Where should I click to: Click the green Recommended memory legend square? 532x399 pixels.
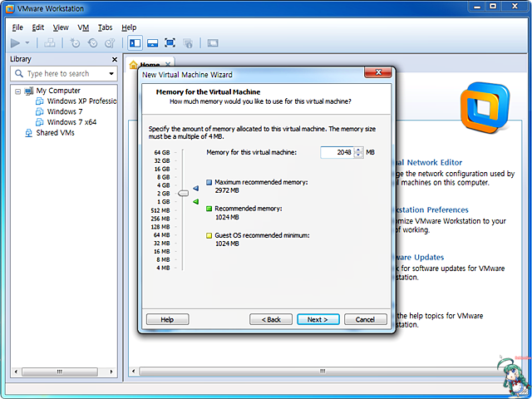(209, 209)
